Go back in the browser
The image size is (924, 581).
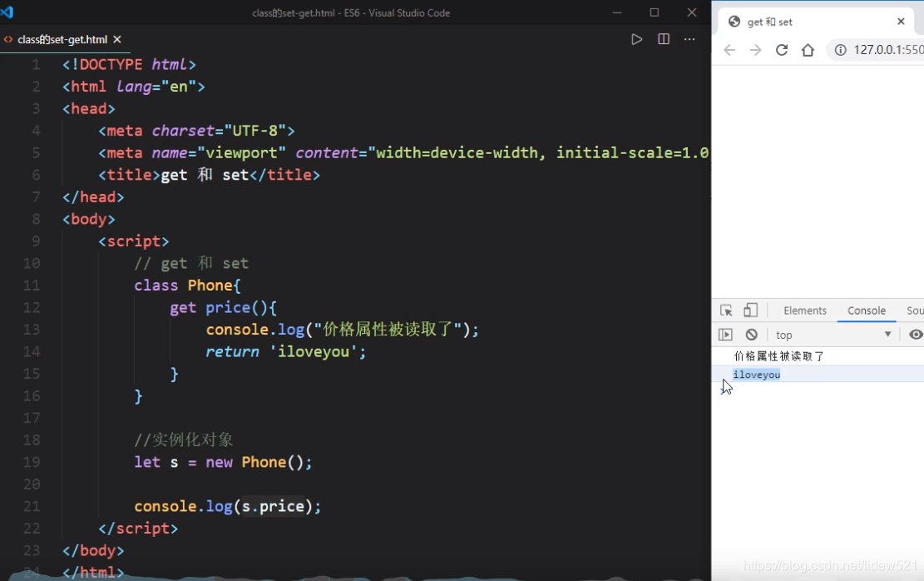729,50
